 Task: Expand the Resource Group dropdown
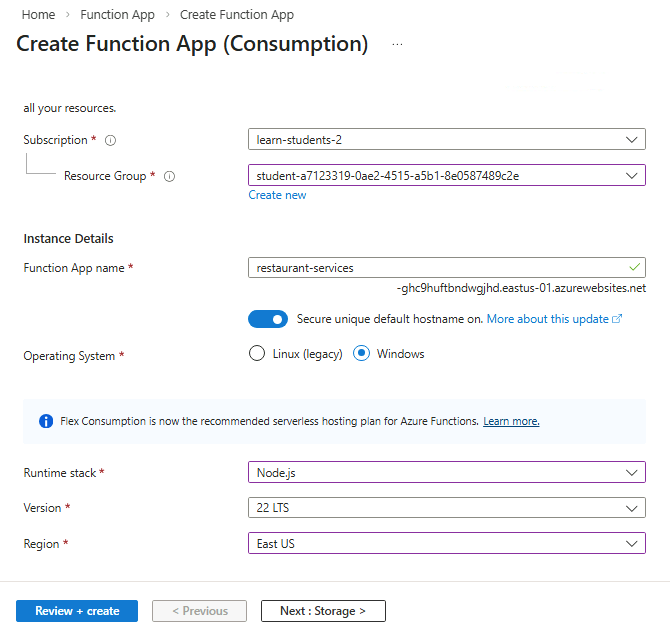(446, 176)
